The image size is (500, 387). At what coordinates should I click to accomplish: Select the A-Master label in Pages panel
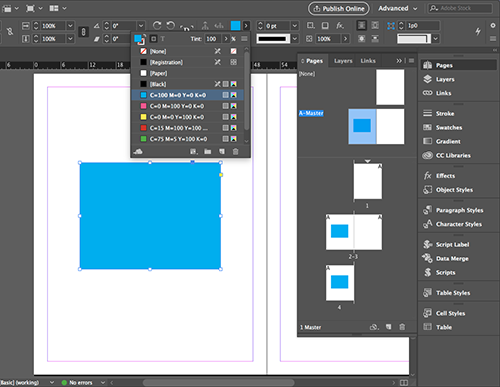[x=311, y=113]
